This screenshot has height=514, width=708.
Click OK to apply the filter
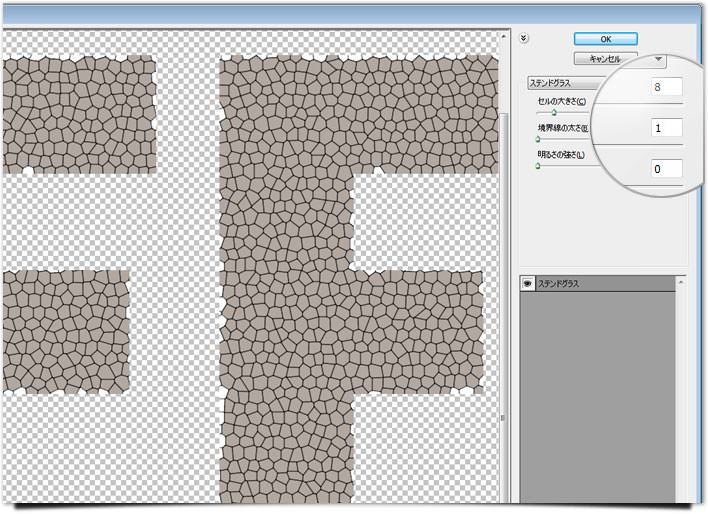tap(605, 38)
